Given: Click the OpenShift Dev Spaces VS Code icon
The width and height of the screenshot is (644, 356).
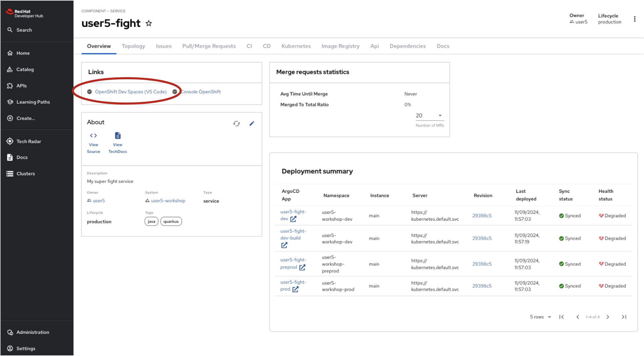Looking at the screenshot, I should (90, 92).
